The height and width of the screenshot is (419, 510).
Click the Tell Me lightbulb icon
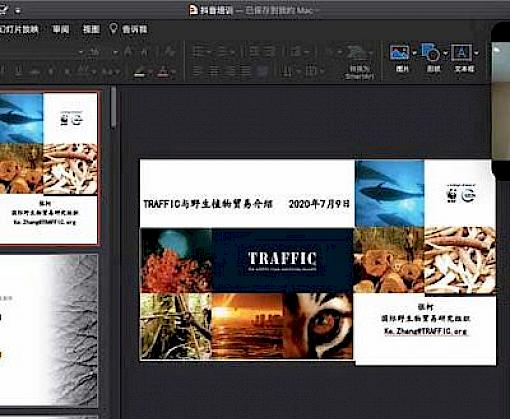(113, 29)
